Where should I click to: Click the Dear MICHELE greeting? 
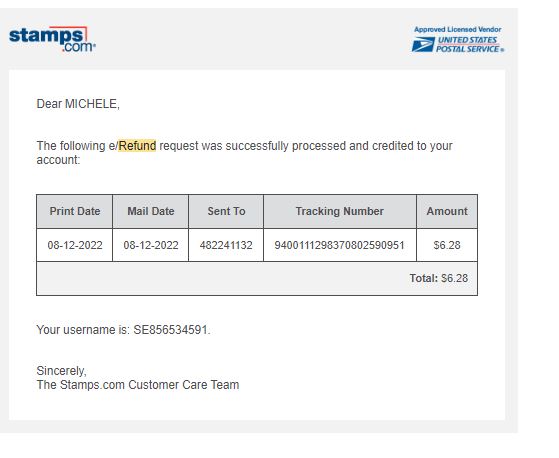(x=78, y=104)
